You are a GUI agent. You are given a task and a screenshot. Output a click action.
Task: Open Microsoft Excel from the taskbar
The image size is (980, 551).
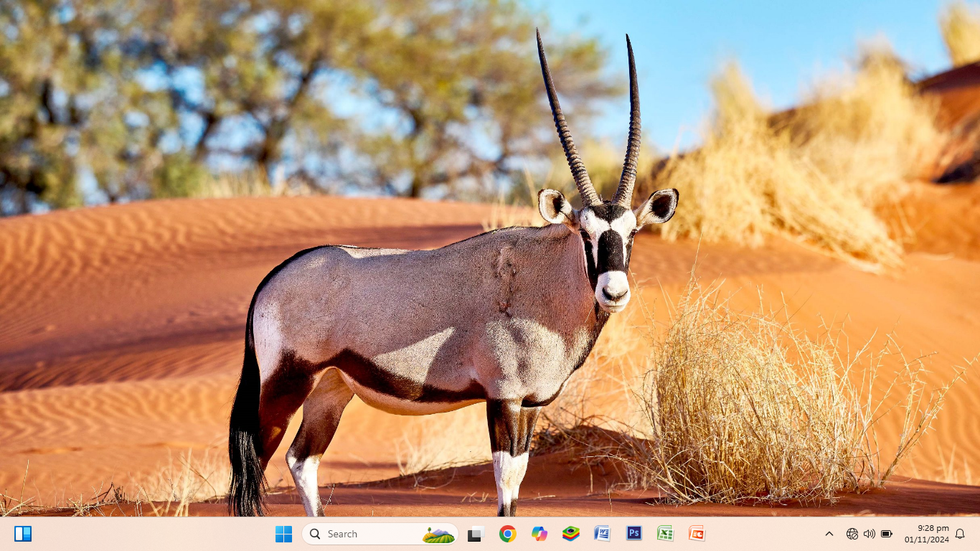point(665,534)
